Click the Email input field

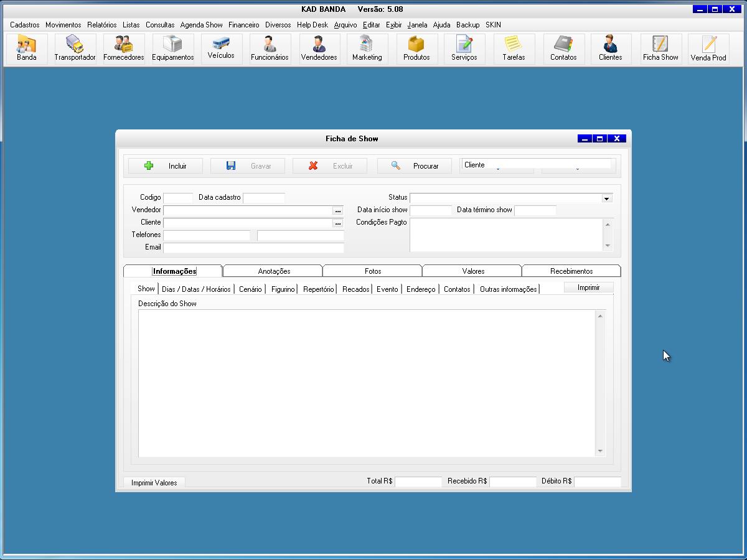[x=253, y=248]
